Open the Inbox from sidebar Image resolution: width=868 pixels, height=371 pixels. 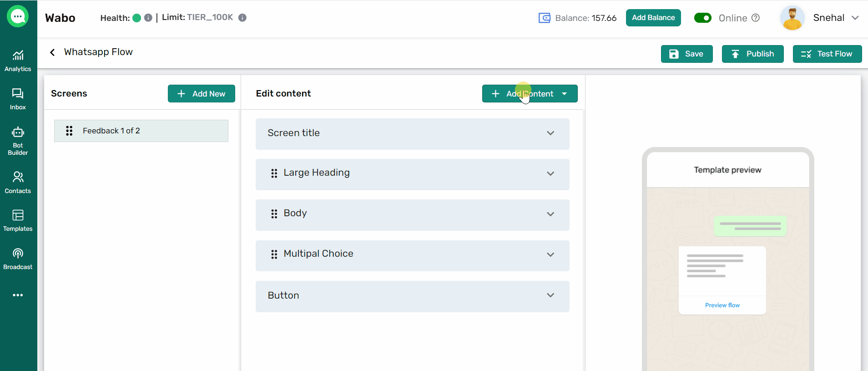point(18,99)
